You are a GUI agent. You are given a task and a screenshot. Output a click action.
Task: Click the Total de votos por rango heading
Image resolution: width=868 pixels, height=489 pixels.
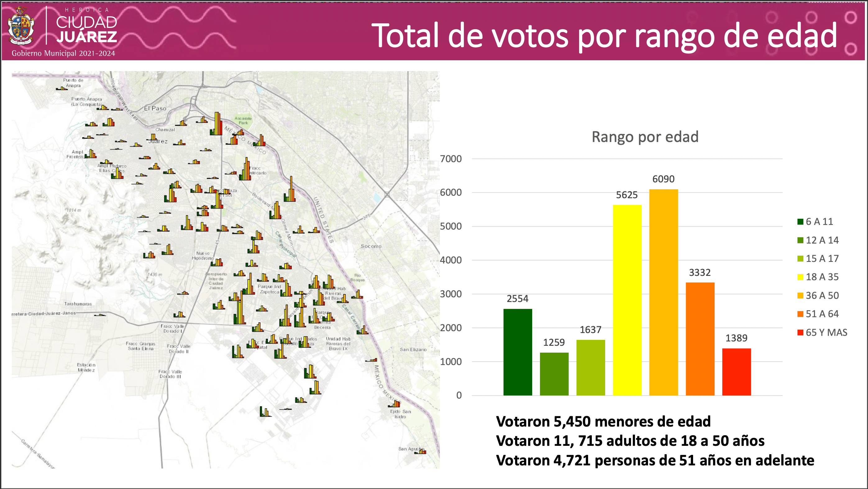coord(604,35)
